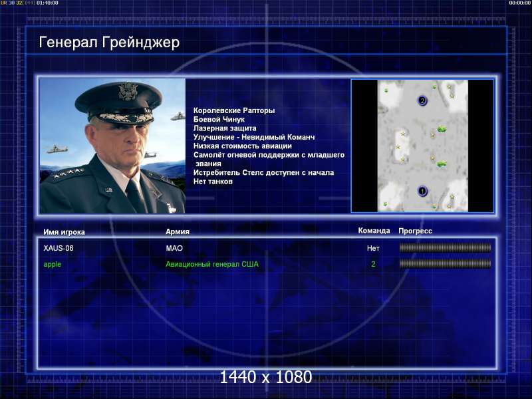Click 'Истребитель Стелс доступен с начала' line
This screenshot has width=532, height=399.
coord(263,172)
